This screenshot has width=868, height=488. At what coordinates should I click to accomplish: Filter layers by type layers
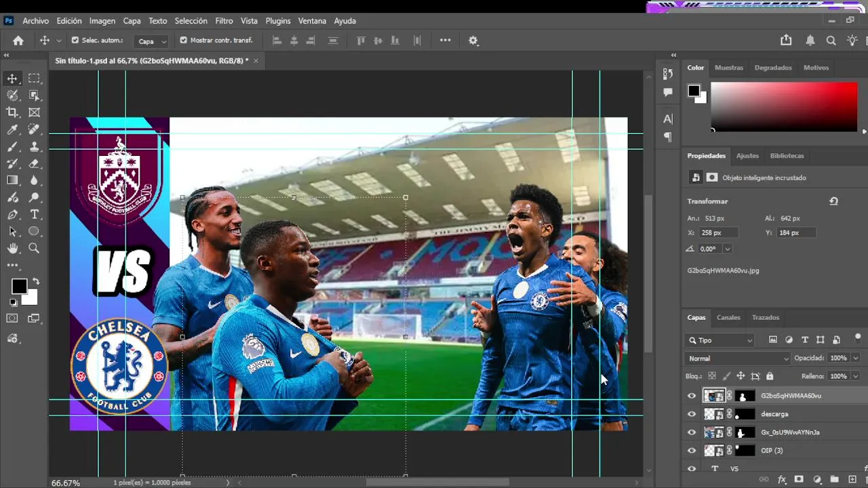[x=805, y=340]
